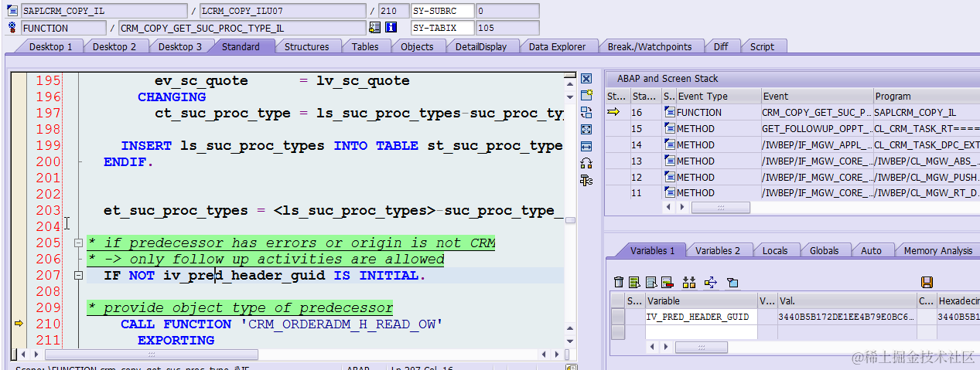
Task: Select the IV_PRED_HEADER_GUID row selector button
Action: coord(618,317)
